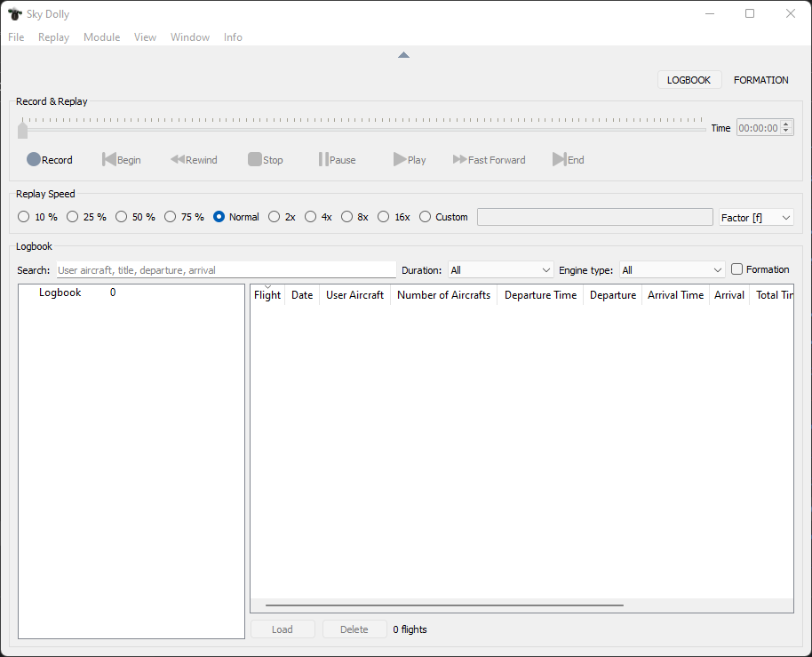Skip to the Begin of the recording
812x657 pixels.
coord(122,160)
